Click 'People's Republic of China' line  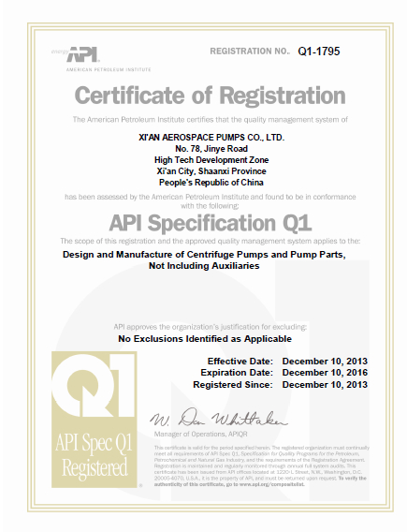coord(211,183)
